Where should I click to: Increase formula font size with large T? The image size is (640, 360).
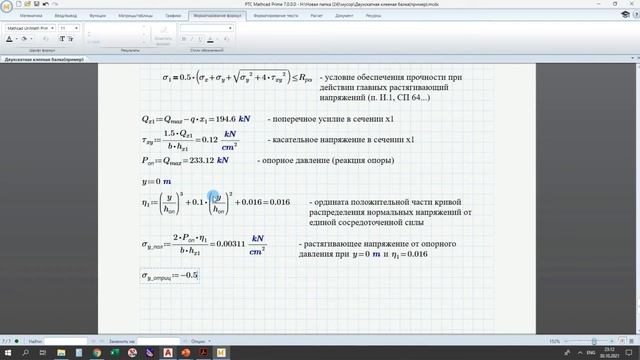coord(62,39)
